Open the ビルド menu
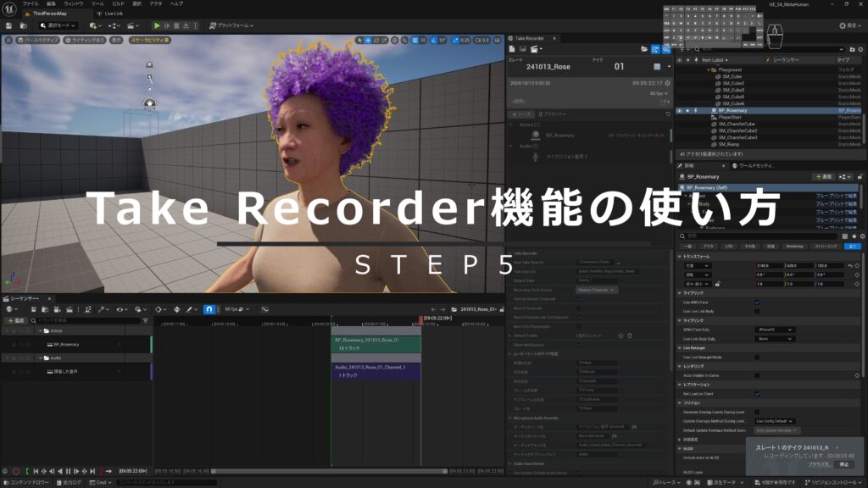 coord(118,3)
